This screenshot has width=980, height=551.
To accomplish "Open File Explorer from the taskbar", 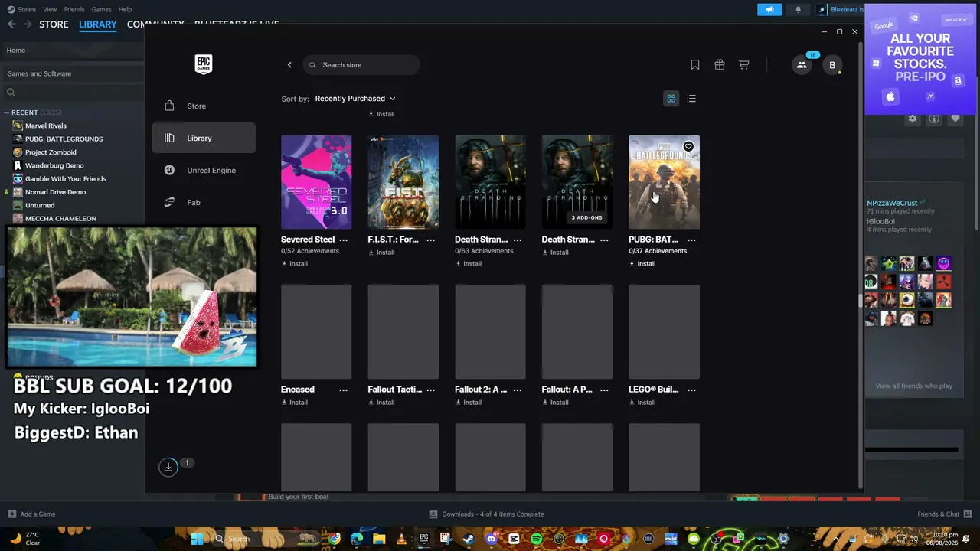I will tap(379, 539).
